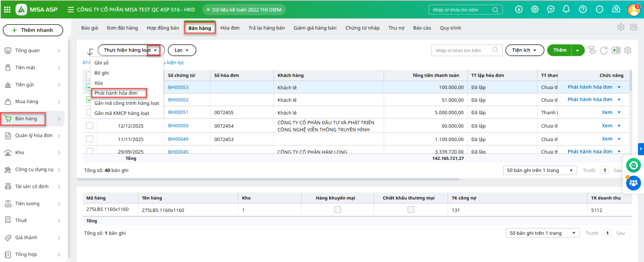
Task: Open voucher link BH00050
Action: coord(178,126)
